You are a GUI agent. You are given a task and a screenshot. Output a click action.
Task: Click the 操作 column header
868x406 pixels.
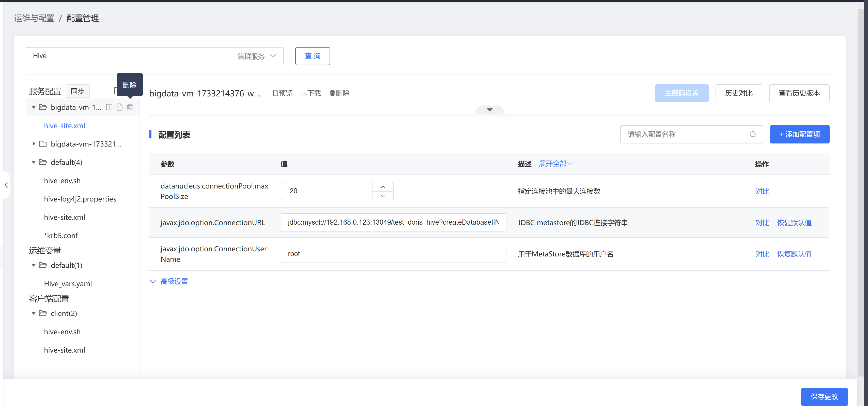[762, 164]
